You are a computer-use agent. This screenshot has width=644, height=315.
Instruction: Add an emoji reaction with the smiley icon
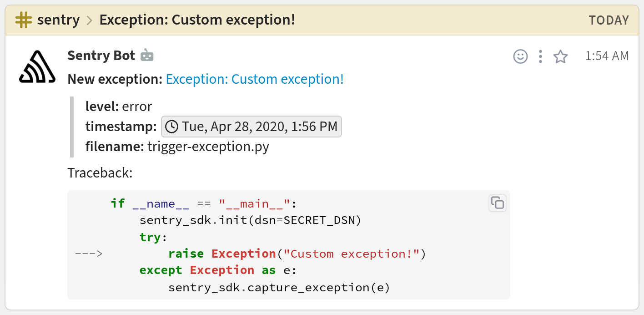click(x=520, y=56)
